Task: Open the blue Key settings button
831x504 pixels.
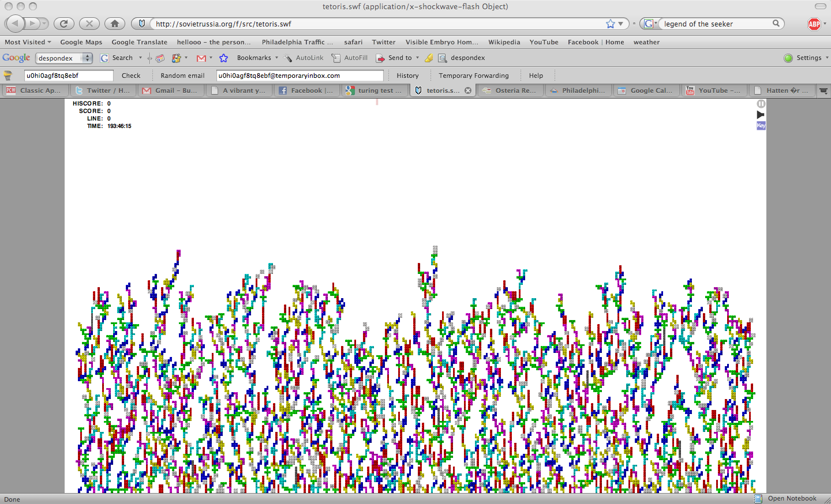Action: coord(761,126)
